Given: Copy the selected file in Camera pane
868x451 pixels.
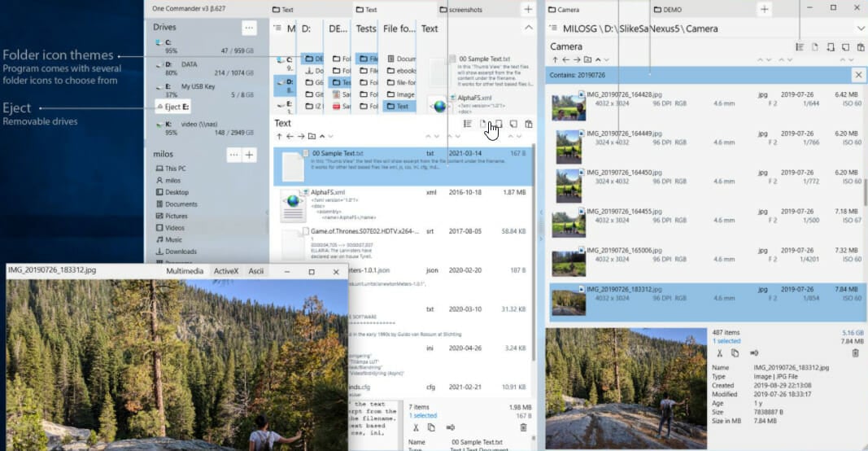Looking at the screenshot, I should click(x=735, y=353).
